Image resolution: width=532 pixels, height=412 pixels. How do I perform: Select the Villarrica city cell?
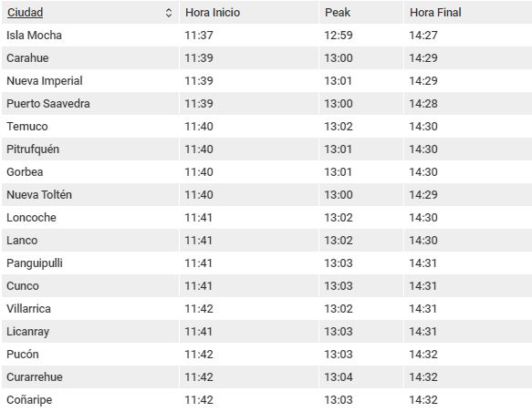[90, 309]
